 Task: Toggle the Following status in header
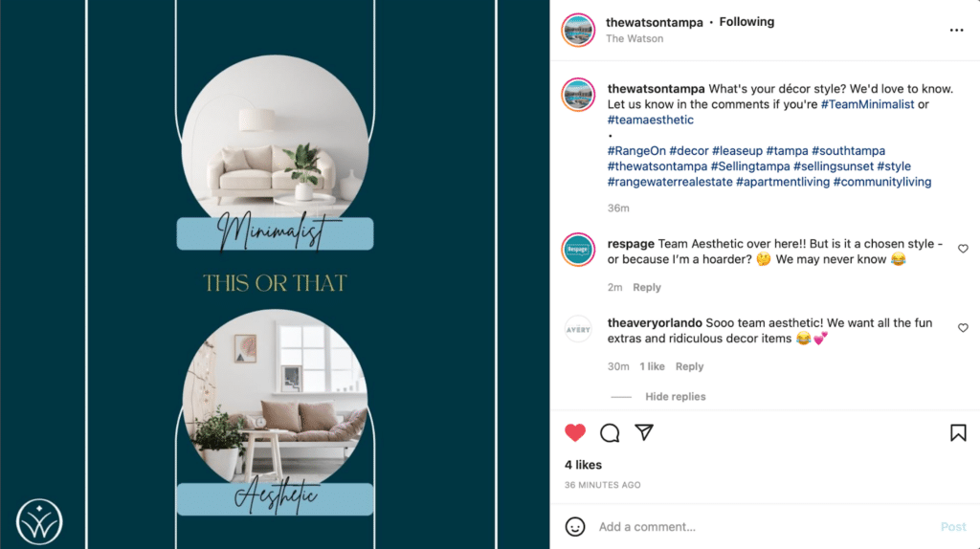pos(746,22)
